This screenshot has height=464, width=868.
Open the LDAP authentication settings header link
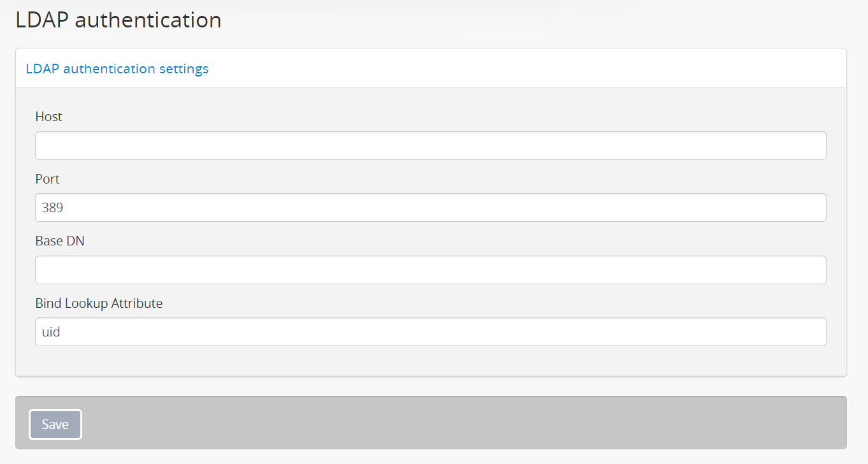117,69
